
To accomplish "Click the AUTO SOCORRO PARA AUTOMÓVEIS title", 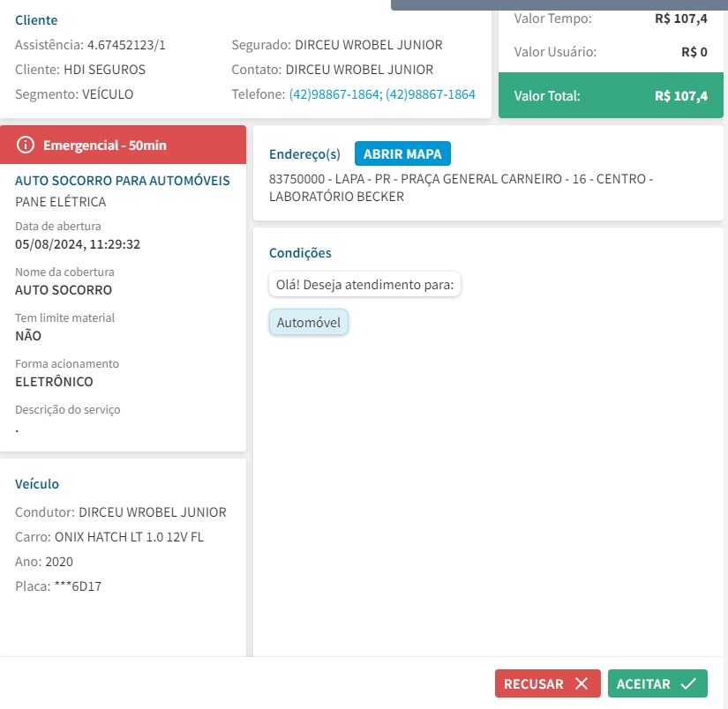I will [123, 181].
